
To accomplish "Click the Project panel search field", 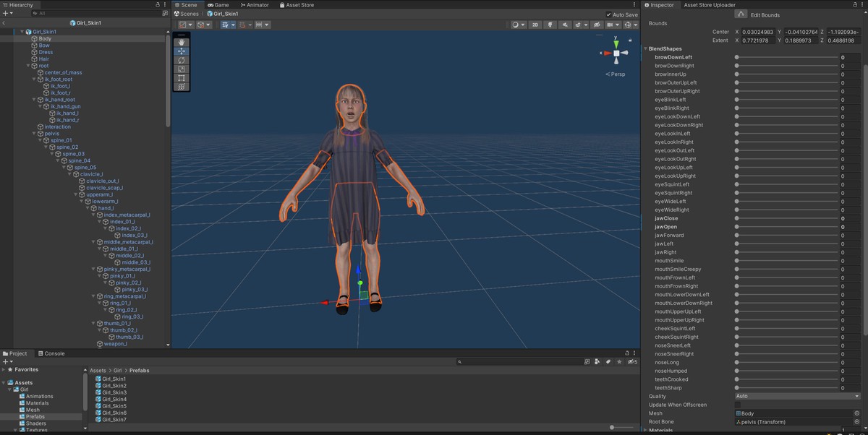I will point(521,361).
